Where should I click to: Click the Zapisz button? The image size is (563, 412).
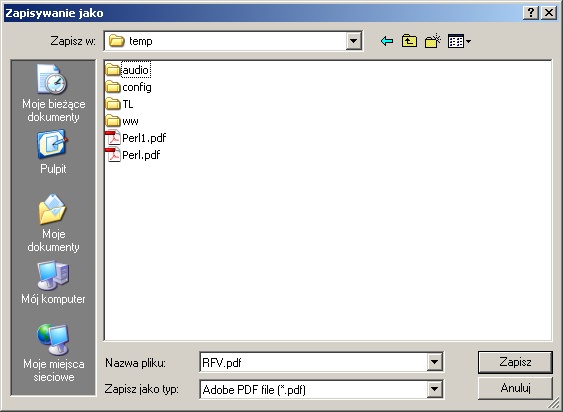coord(515,362)
